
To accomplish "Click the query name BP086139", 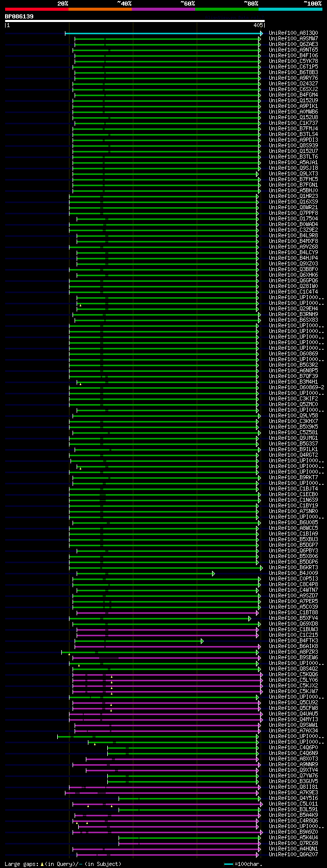I will pos(19,16).
